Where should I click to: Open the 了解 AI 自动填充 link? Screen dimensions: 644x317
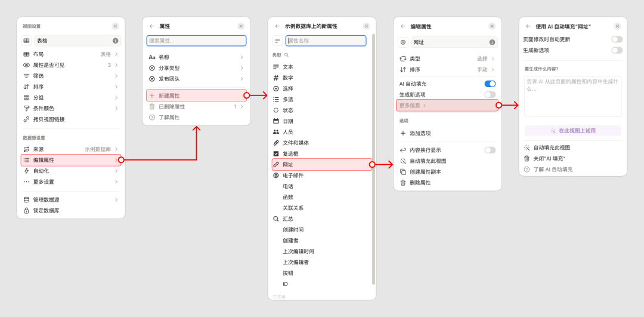click(553, 170)
